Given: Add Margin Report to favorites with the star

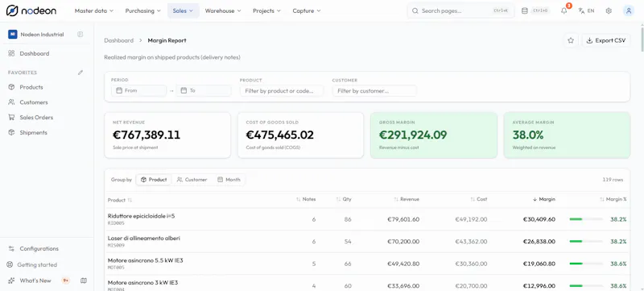Looking at the screenshot, I should click(x=571, y=40).
